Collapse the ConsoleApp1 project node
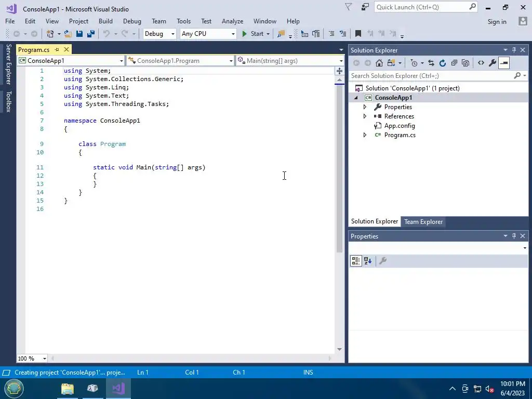532x399 pixels. [356, 98]
